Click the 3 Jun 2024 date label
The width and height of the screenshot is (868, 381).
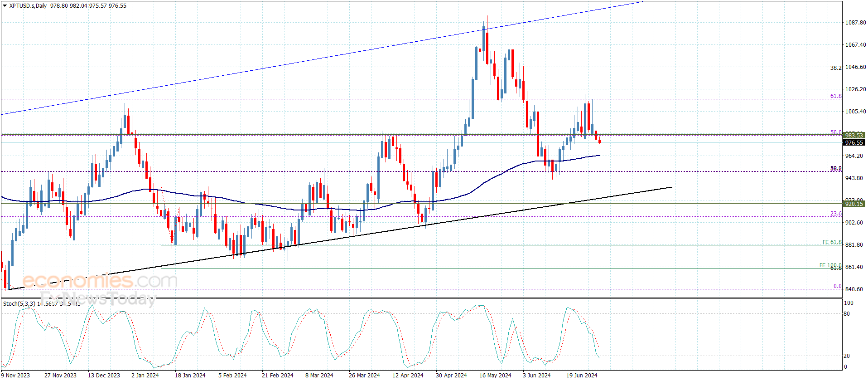536,375
